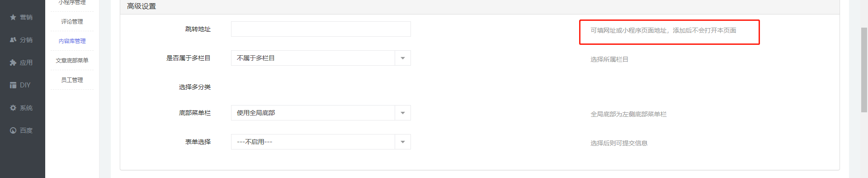Select 内容库管理 submenu item
Screen dimensions: 868x178
(72, 41)
